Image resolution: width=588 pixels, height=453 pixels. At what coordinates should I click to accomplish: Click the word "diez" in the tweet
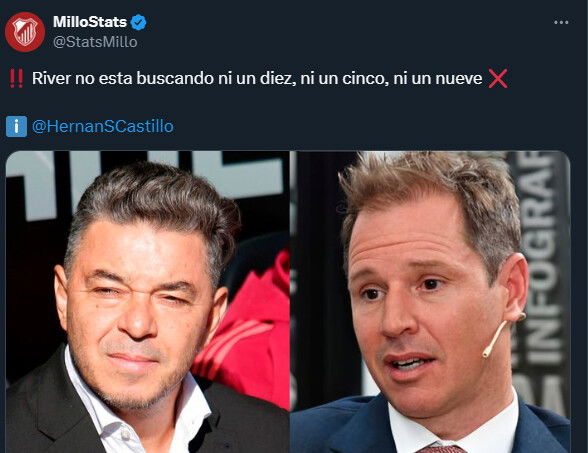[280, 78]
